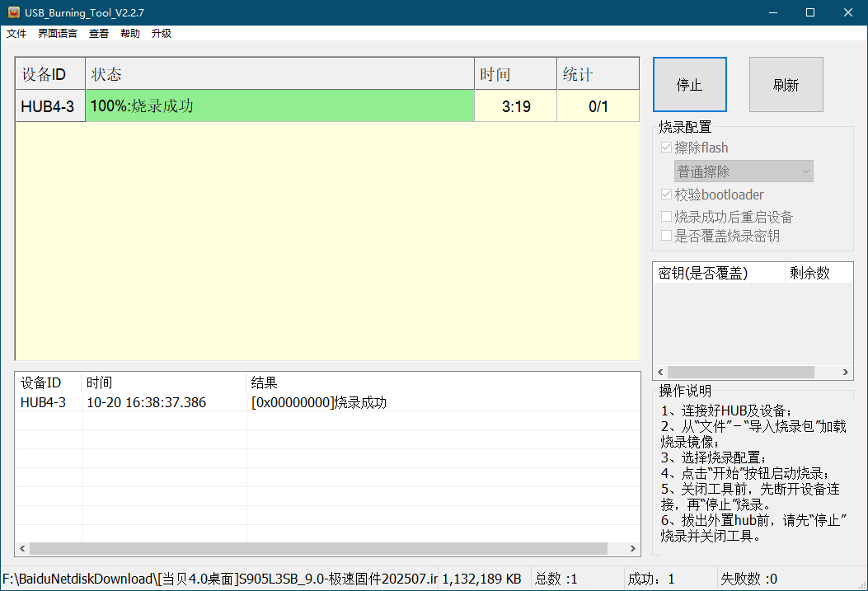Click the 状态 column header

pos(105,73)
